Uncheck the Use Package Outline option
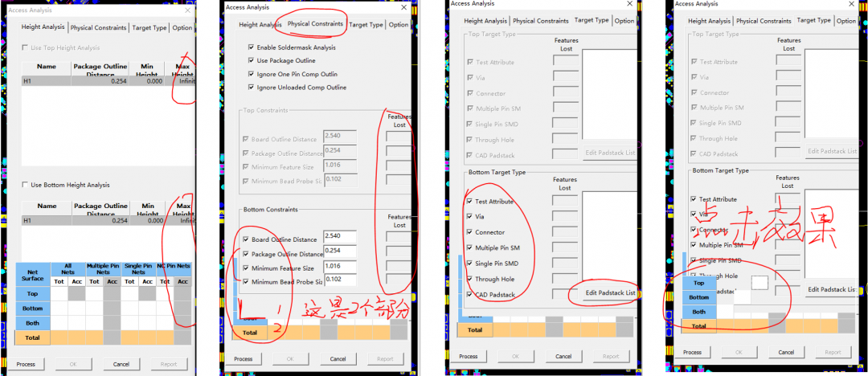Viewport: 868px width, 376px height. pos(252,61)
